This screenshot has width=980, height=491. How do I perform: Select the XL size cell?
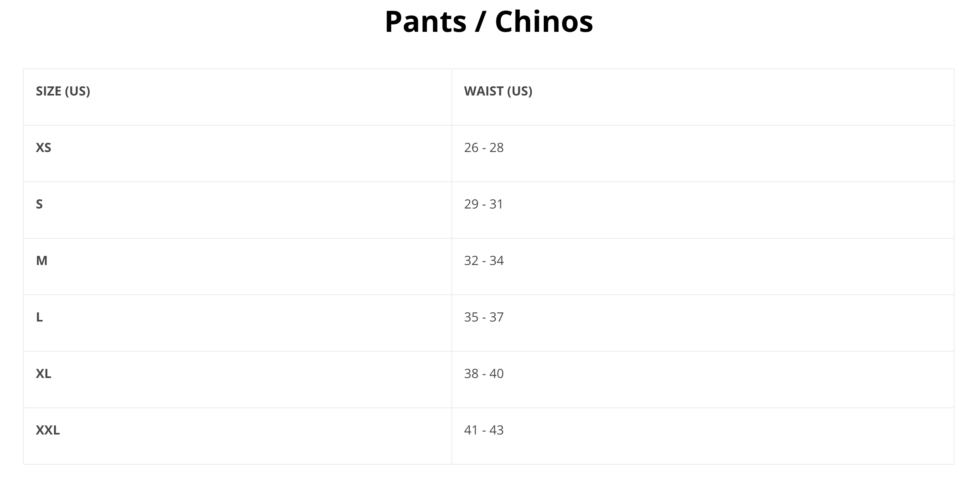(43, 374)
